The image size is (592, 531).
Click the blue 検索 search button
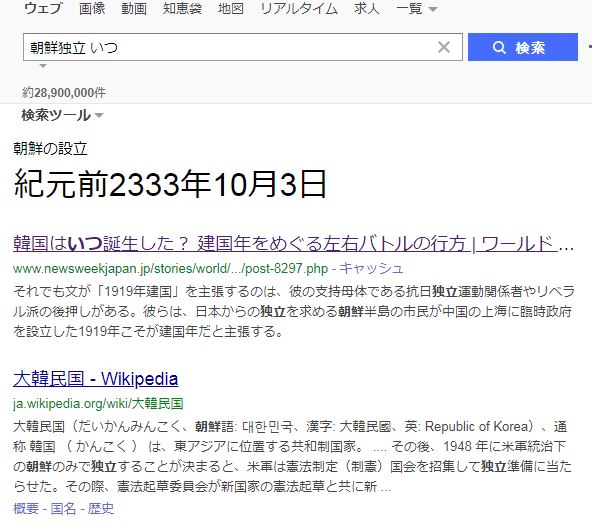(x=523, y=47)
